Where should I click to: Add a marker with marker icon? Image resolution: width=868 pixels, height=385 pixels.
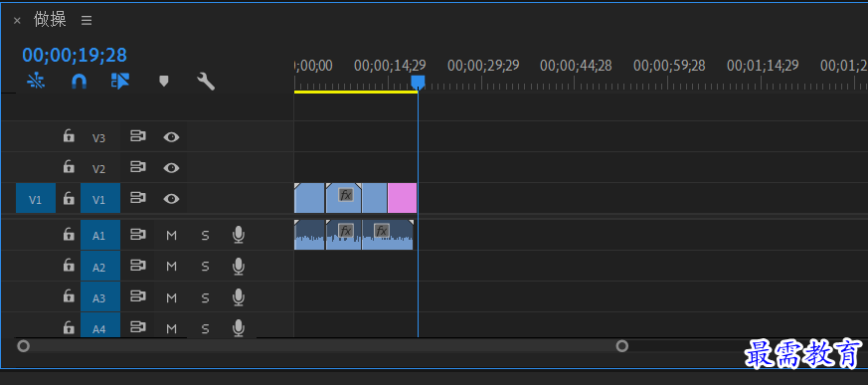pyautogui.click(x=163, y=82)
